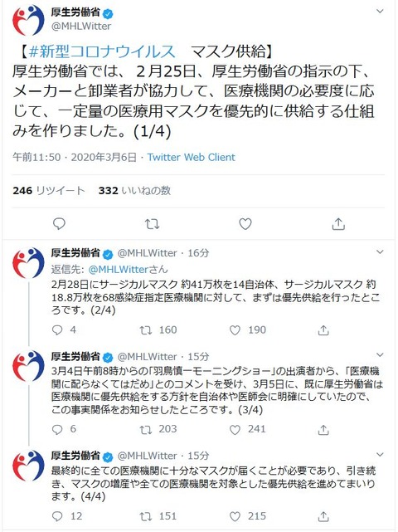Open the chevron menu on the 3/4 tweet
This screenshot has width=398, height=532.
point(380,355)
